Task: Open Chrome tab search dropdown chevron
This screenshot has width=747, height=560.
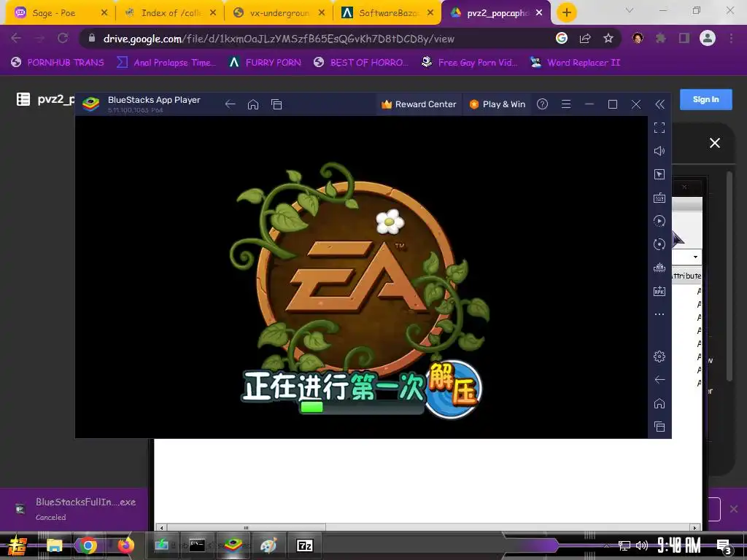Action: [630, 10]
